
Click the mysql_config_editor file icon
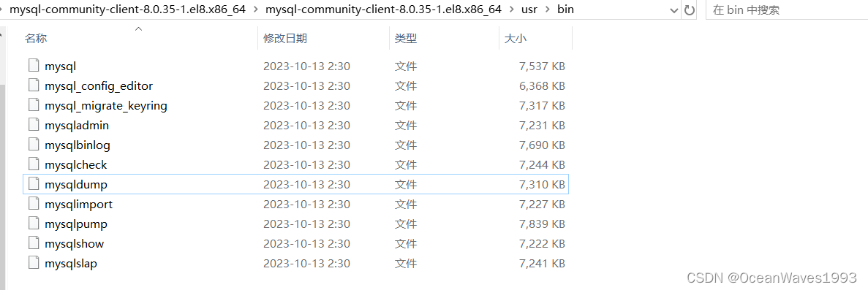(34, 85)
